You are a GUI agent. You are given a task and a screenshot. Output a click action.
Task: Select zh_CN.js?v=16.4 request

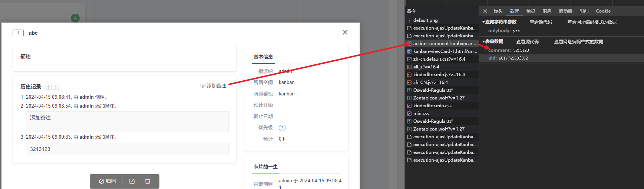(x=442, y=82)
